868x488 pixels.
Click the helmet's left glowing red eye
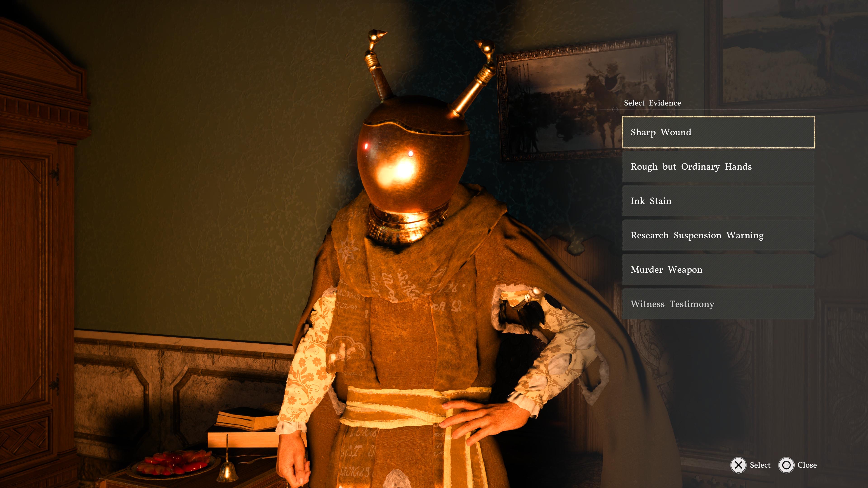point(366,146)
